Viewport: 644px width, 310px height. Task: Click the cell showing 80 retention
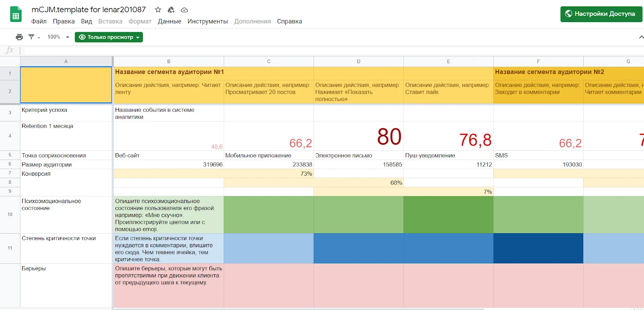click(x=359, y=136)
